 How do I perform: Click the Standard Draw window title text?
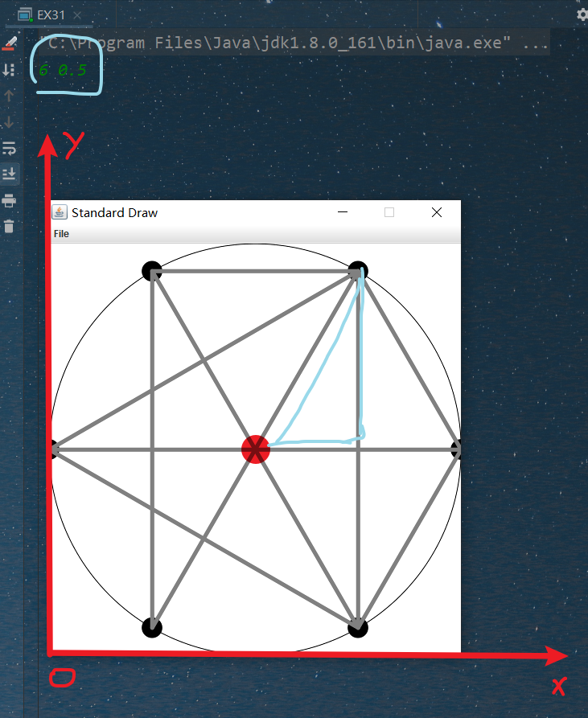pos(114,212)
